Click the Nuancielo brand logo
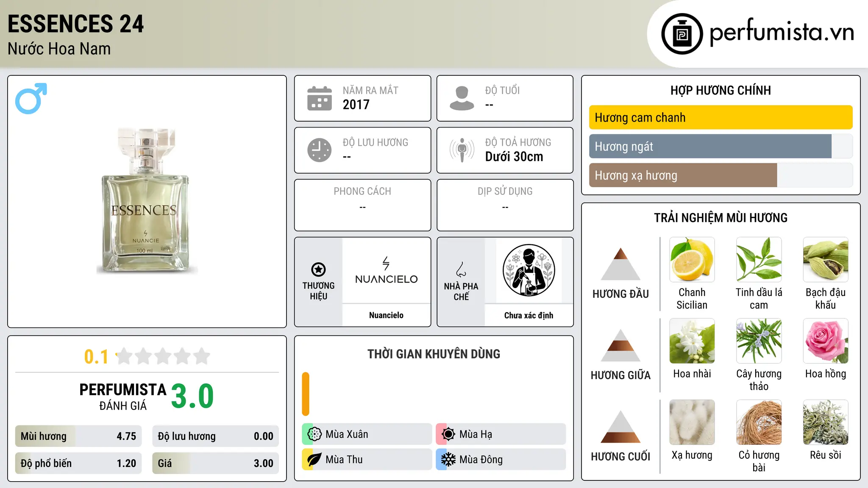Screen dimensions: 868x488 (386, 270)
